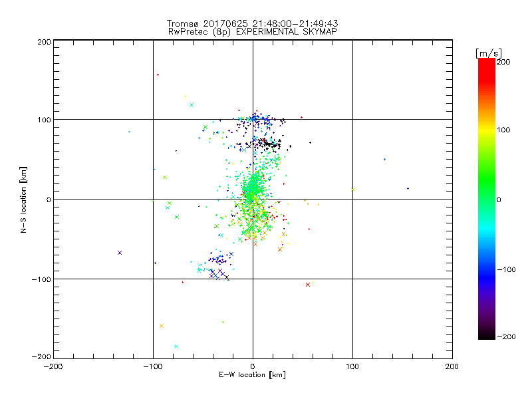This screenshot has width=532, height=399.
Task: Click the y-axis tick label '-100'
Action: [41, 279]
